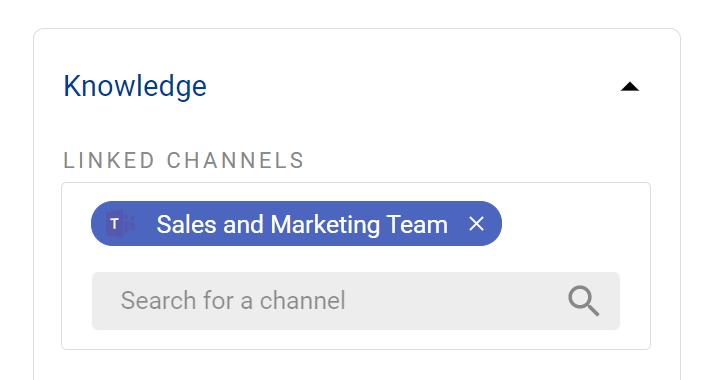Click the white X on the blue chip

(476, 224)
